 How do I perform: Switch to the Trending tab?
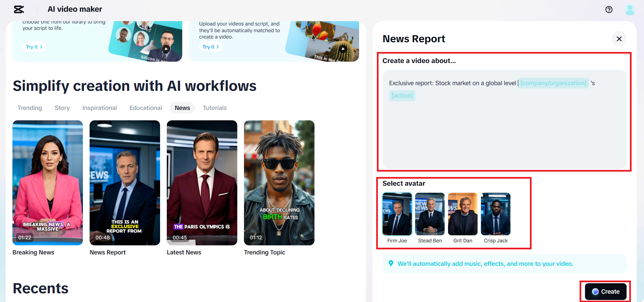[x=30, y=108]
